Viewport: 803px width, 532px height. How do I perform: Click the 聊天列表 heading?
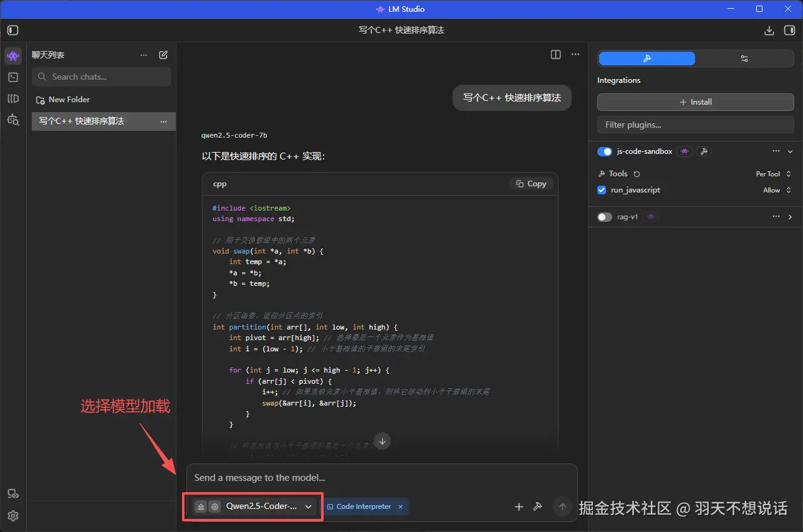48,55
